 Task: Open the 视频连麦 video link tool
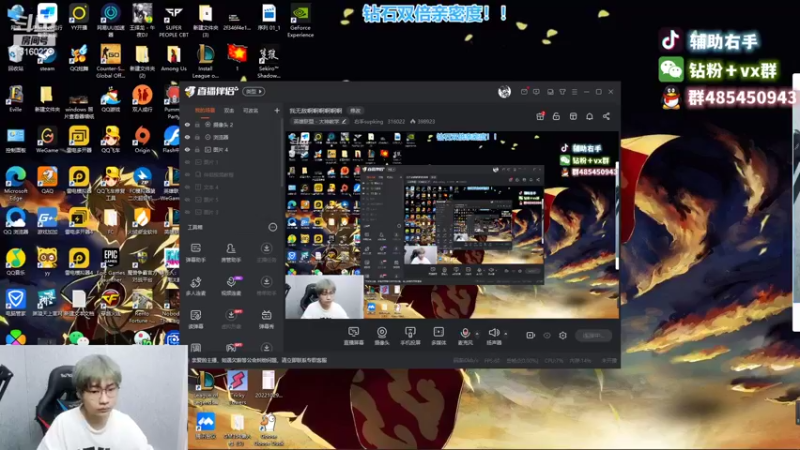(x=231, y=286)
